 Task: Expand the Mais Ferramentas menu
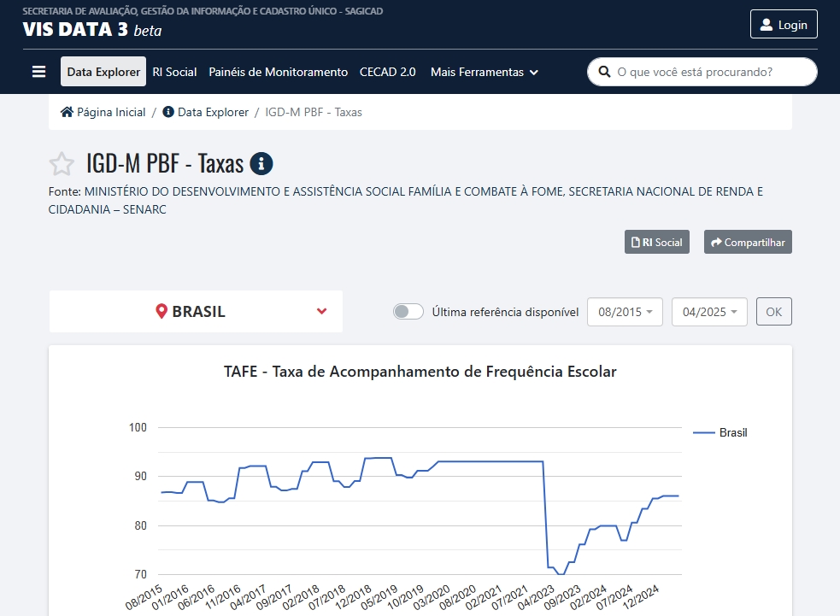pyautogui.click(x=484, y=72)
